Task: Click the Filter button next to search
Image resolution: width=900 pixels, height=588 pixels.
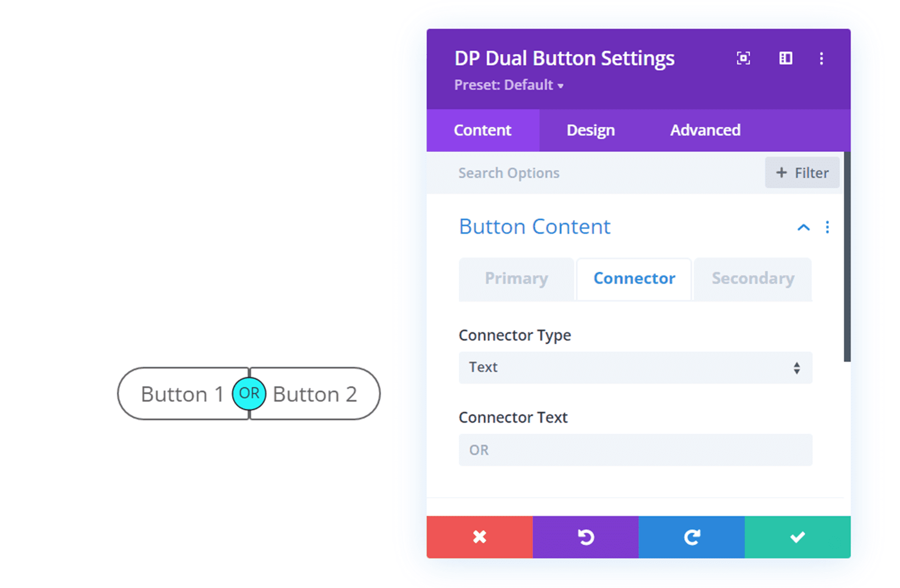Action: 801,172
